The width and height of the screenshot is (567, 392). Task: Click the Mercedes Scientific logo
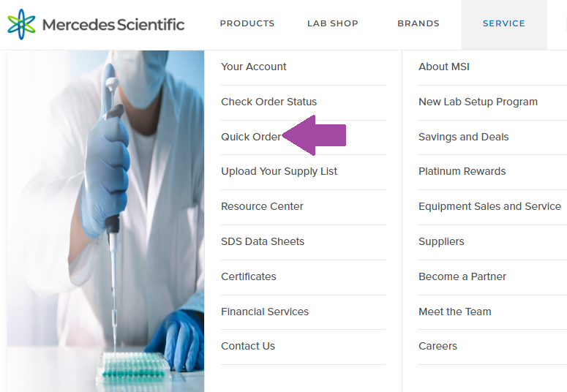coord(96,24)
